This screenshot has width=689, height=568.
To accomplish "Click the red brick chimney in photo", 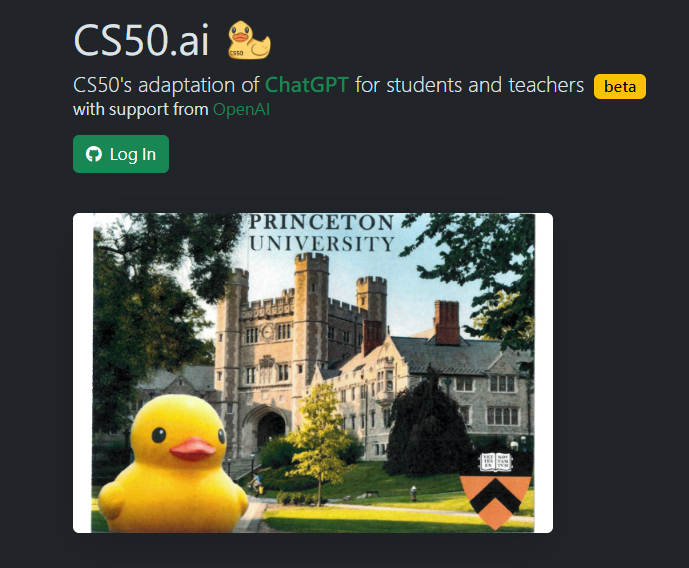I will tap(446, 322).
